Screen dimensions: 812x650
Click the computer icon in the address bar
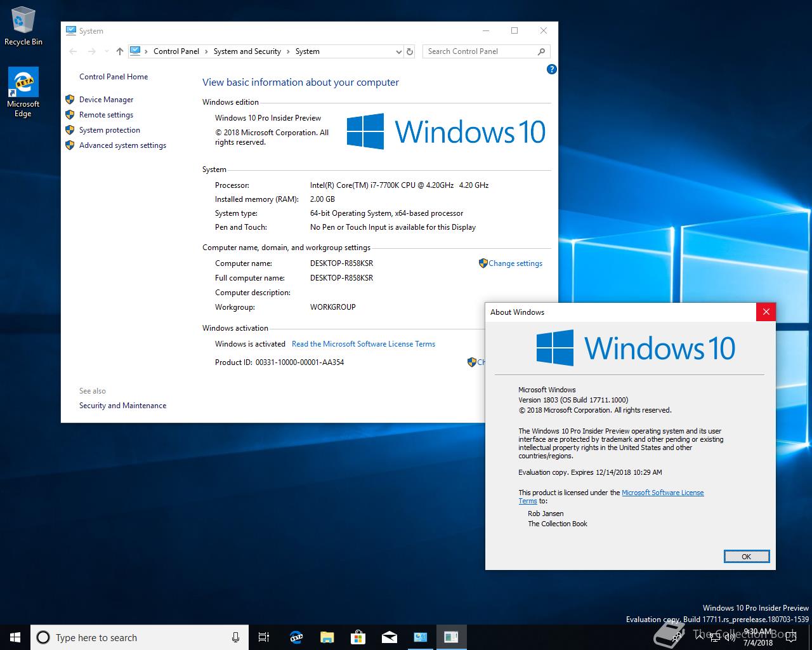coord(135,51)
